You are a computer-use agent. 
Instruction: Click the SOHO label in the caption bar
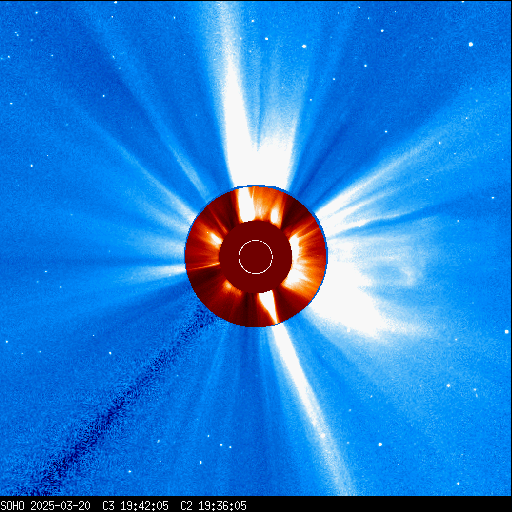coord(12,506)
